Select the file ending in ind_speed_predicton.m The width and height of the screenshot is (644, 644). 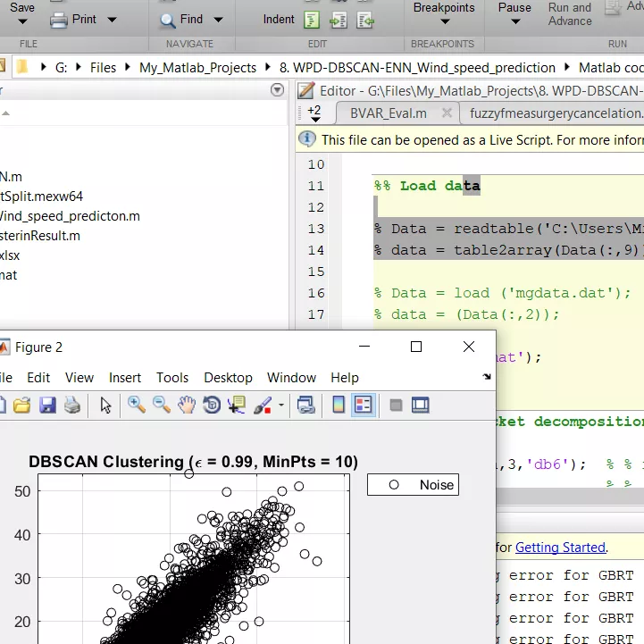point(70,216)
